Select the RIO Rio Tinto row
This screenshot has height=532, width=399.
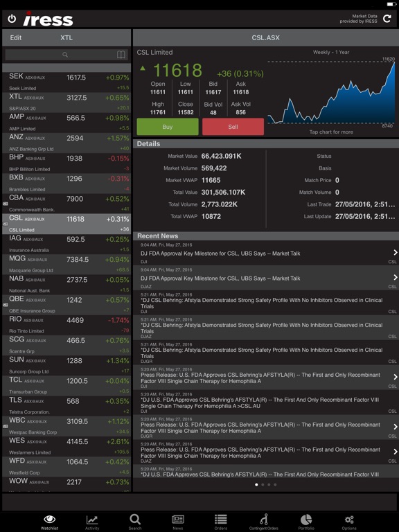pos(66,325)
